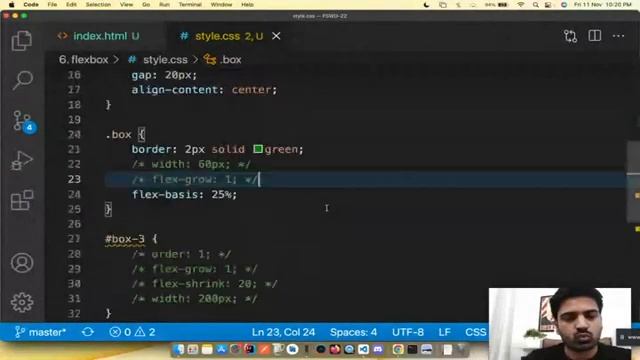Click the commented "order: 1;" line
The height and width of the screenshot is (360, 640).
[181, 254]
